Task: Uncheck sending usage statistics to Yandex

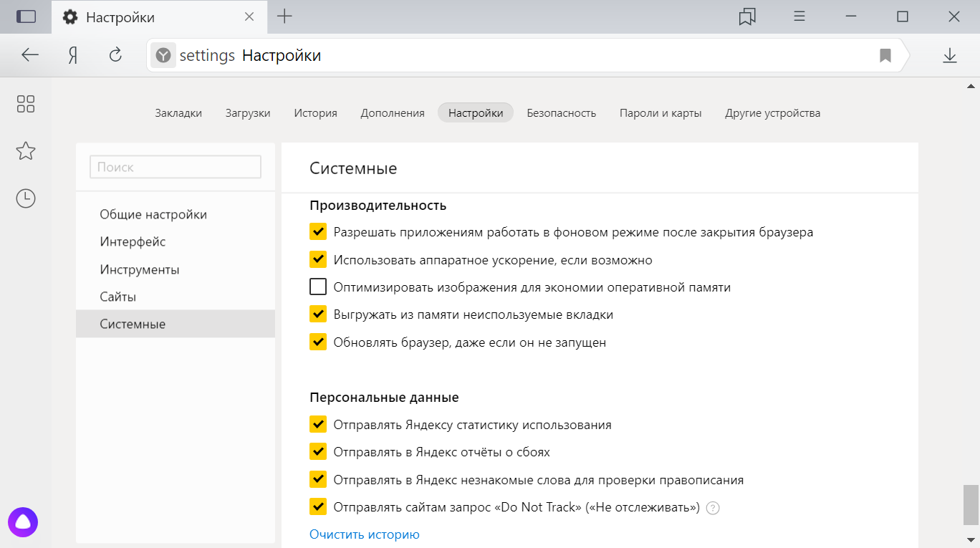Action: 318,424
